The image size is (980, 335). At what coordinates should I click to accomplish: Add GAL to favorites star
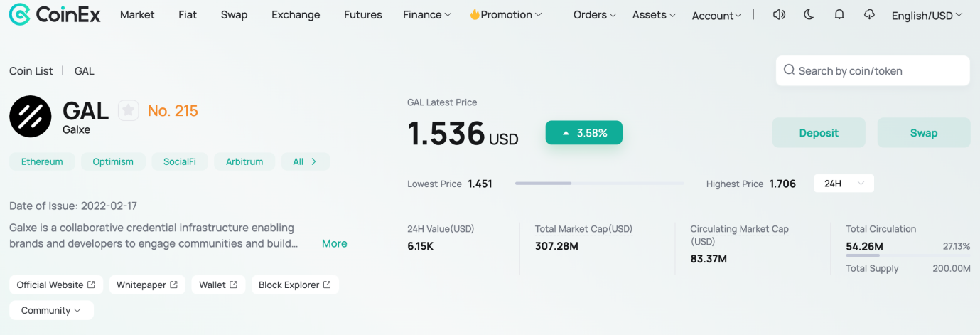(x=128, y=110)
